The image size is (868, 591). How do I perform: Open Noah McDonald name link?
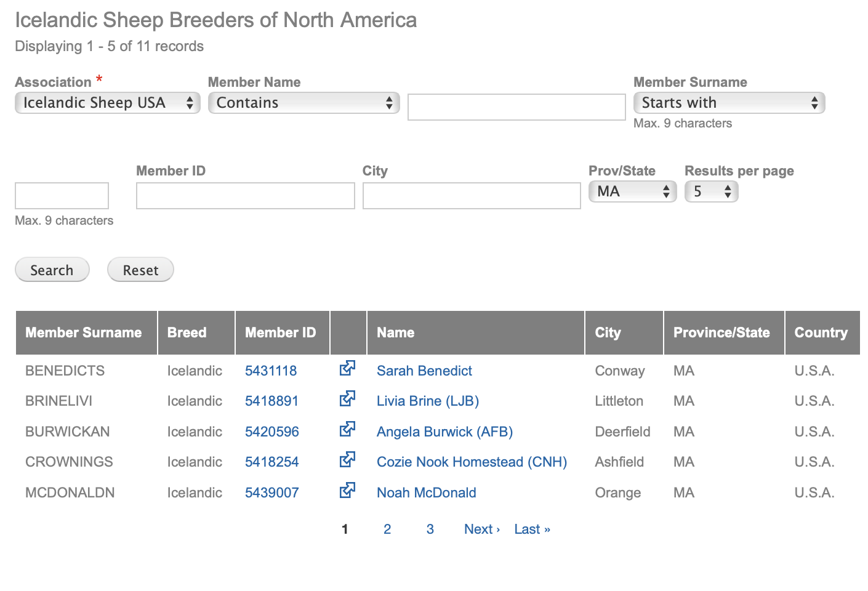[x=427, y=492]
